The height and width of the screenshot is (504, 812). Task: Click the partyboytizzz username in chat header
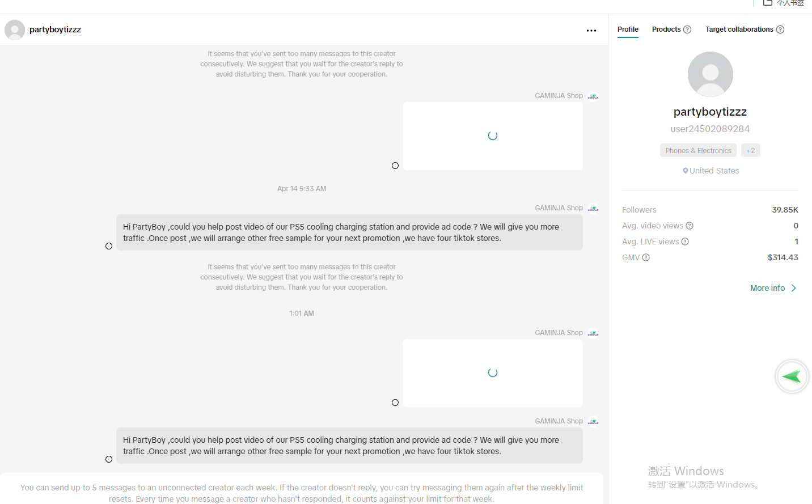point(55,29)
